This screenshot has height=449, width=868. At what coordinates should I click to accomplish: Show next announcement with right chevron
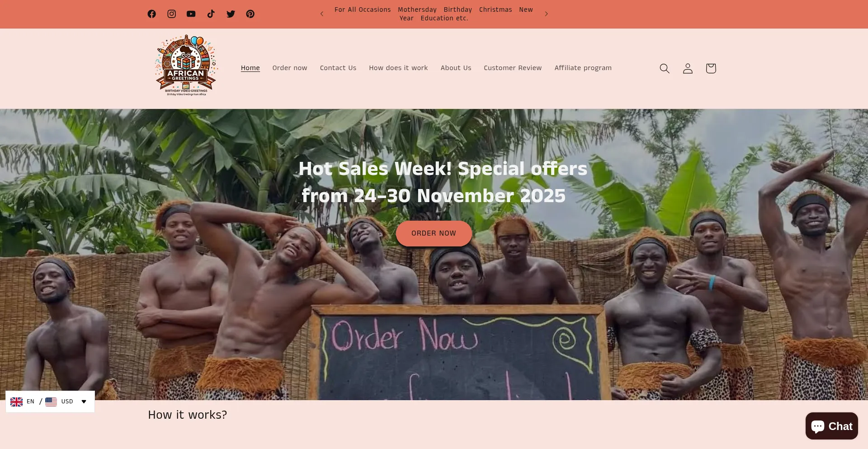pyautogui.click(x=546, y=14)
